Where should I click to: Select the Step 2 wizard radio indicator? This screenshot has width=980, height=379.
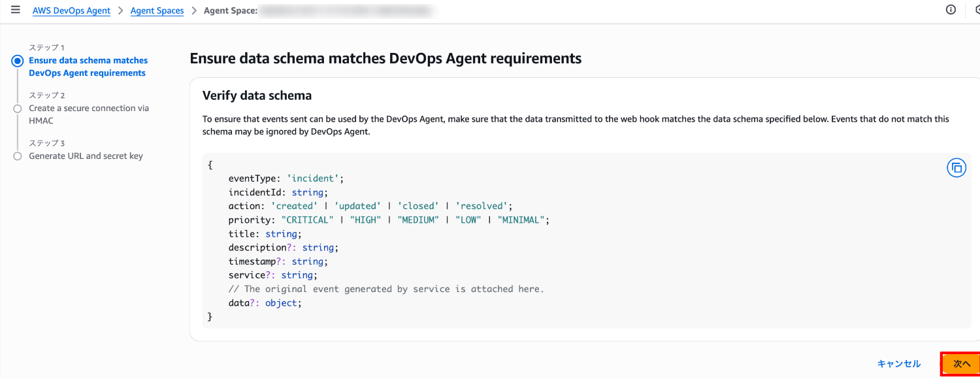click(x=18, y=108)
